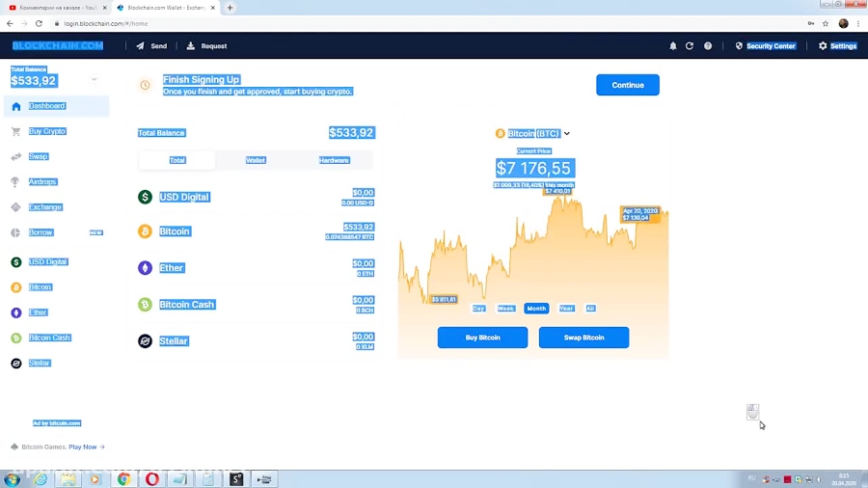
Task: Open Bitcoin Cash wallet in sidebar
Action: [x=49, y=338]
